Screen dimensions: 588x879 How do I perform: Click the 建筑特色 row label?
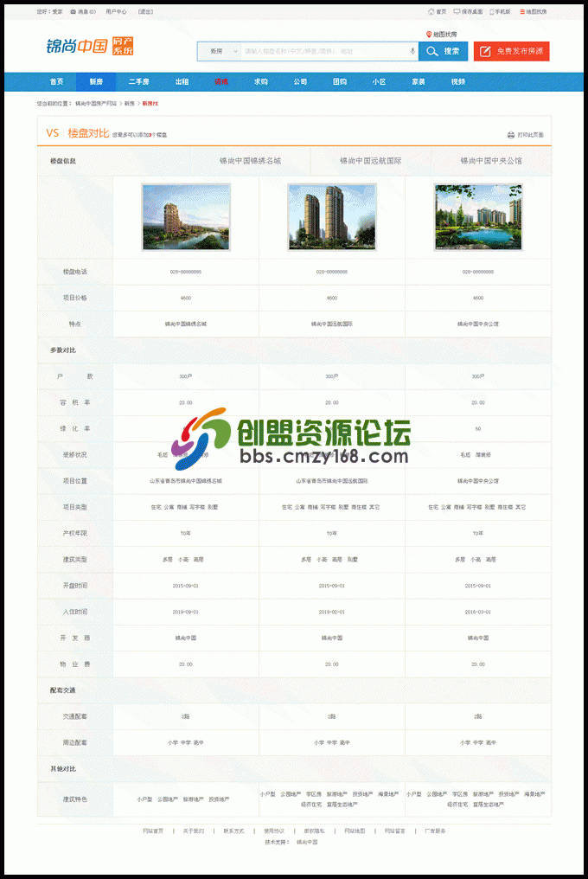tap(75, 799)
